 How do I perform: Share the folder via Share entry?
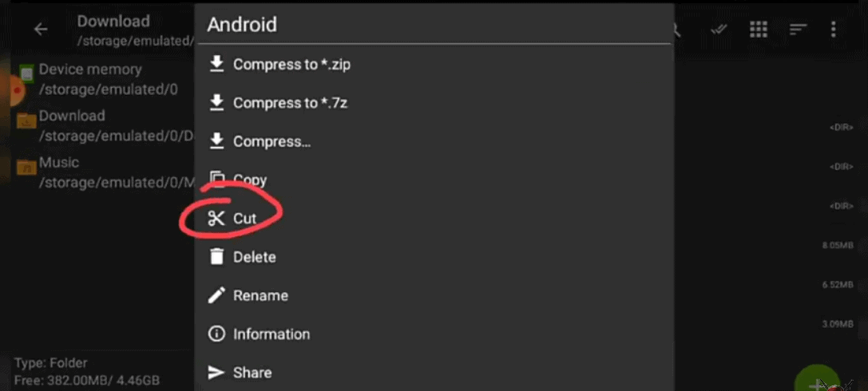[434, 373]
